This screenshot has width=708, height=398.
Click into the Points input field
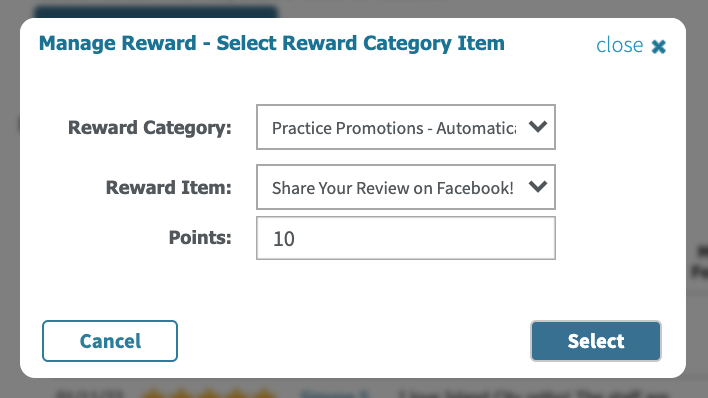pos(405,238)
